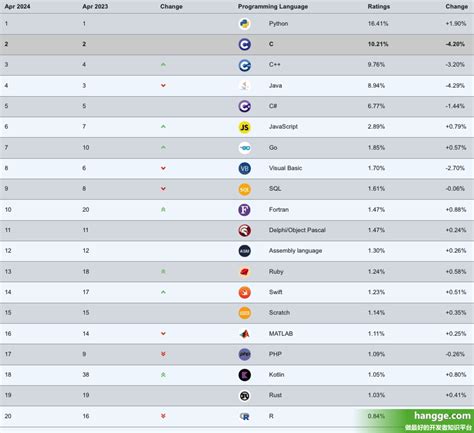The height and width of the screenshot is (433, 474).
Task: Click the Swift orange bird icon
Action: tap(245, 292)
